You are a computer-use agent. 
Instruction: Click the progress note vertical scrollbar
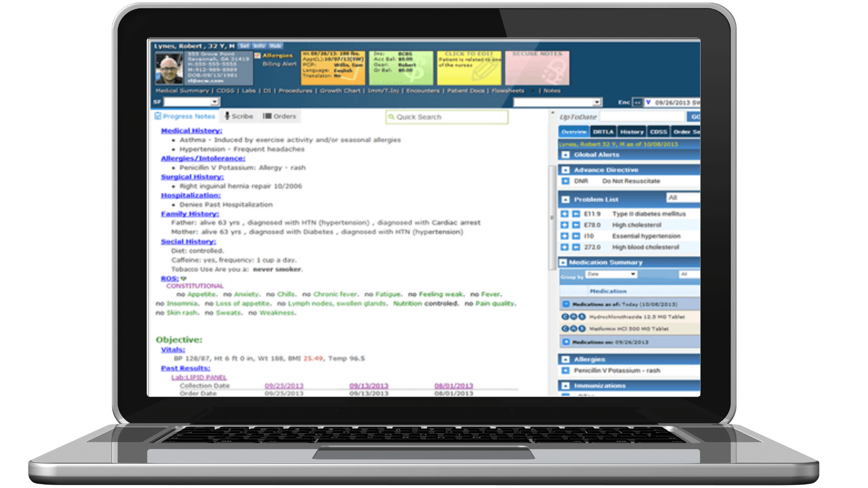click(x=552, y=217)
